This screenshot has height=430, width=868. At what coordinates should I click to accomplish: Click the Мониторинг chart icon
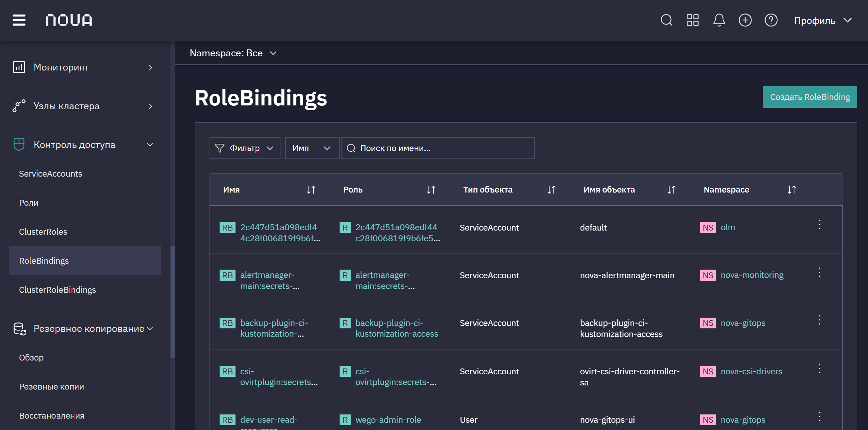19,67
